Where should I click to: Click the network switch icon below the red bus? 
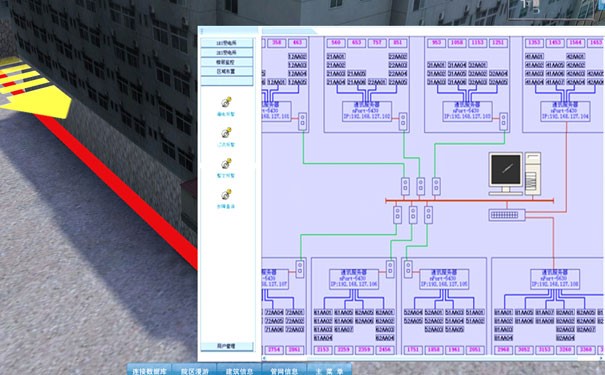click(x=507, y=215)
